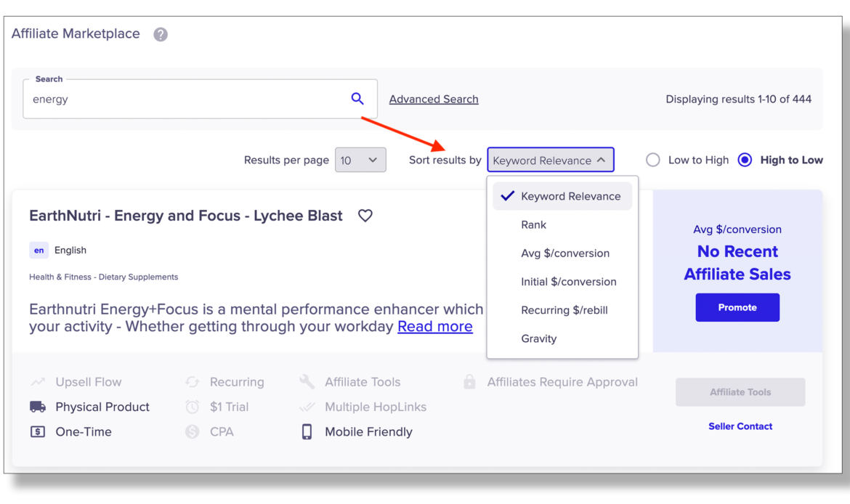The image size is (850, 504).
Task: Click Read more in product description
Action: pos(434,326)
